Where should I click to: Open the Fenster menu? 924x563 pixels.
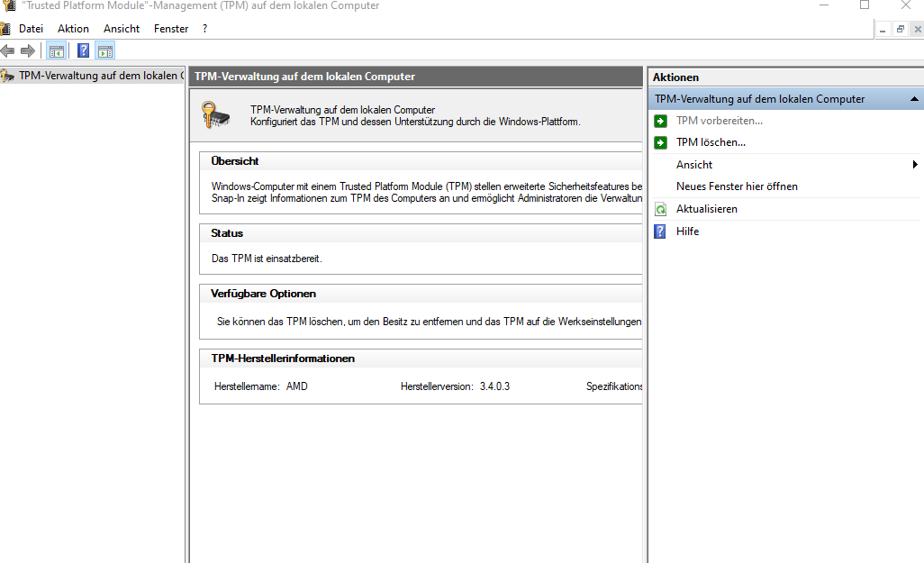(x=171, y=29)
